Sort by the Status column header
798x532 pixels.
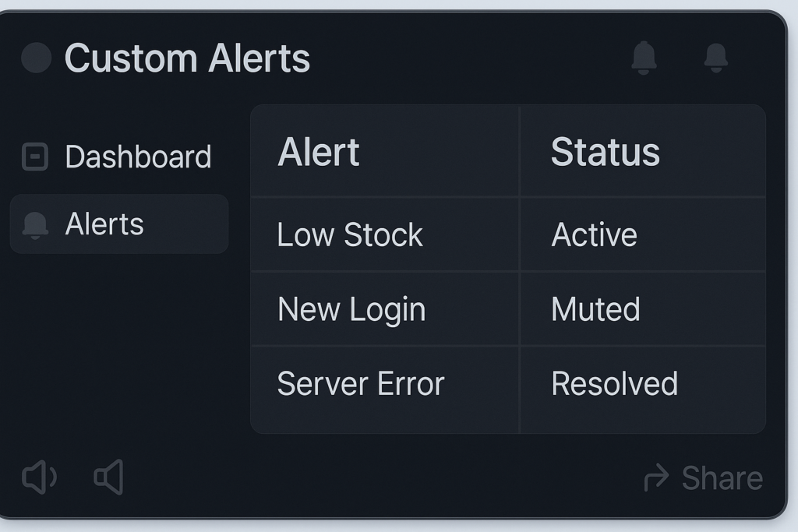point(605,152)
